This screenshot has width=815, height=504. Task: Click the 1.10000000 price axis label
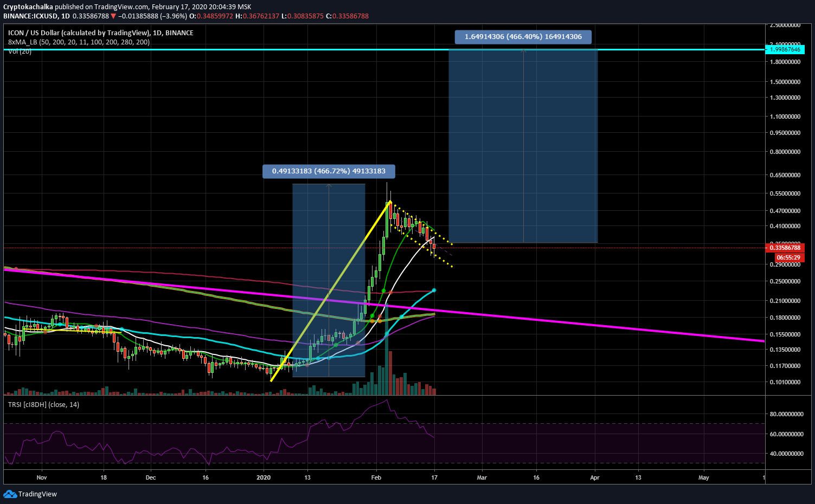(x=785, y=117)
